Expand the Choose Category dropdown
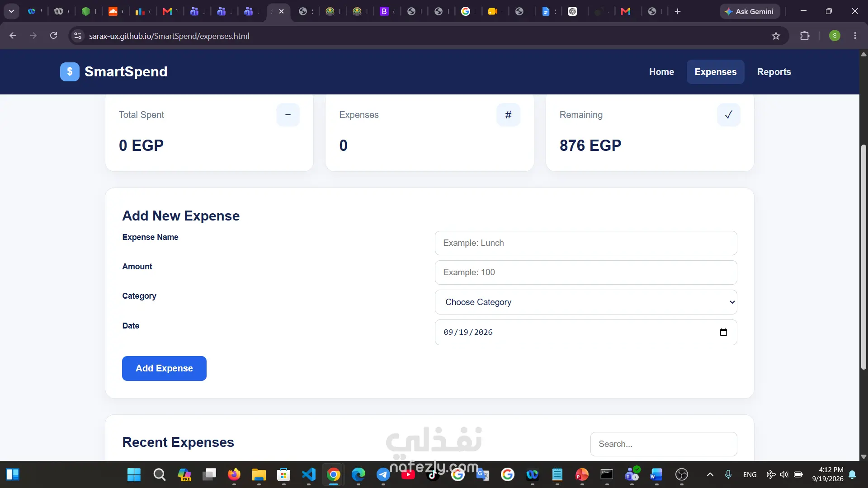This screenshot has width=868, height=488. [586, 302]
